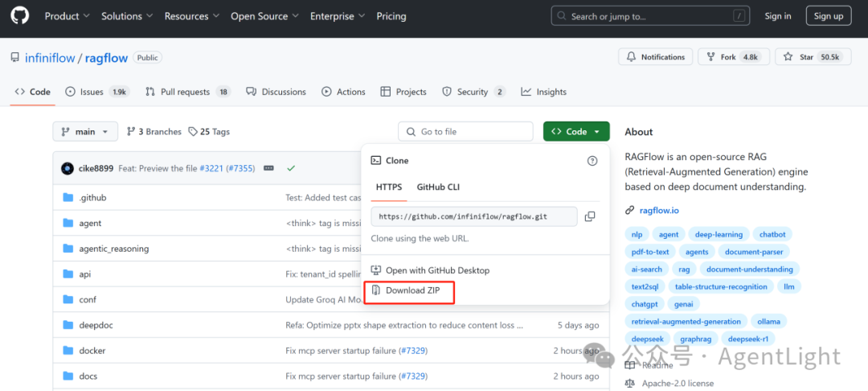Click the GitHub Octocat logo
Screen dimensions: 868x391
(x=20, y=16)
